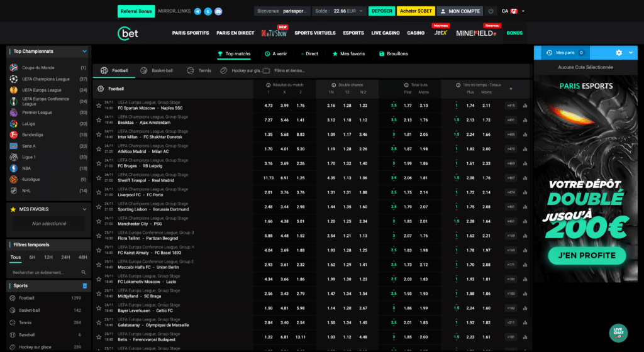Open the BONUS menu item
This screenshot has width=644, height=352.
click(514, 33)
